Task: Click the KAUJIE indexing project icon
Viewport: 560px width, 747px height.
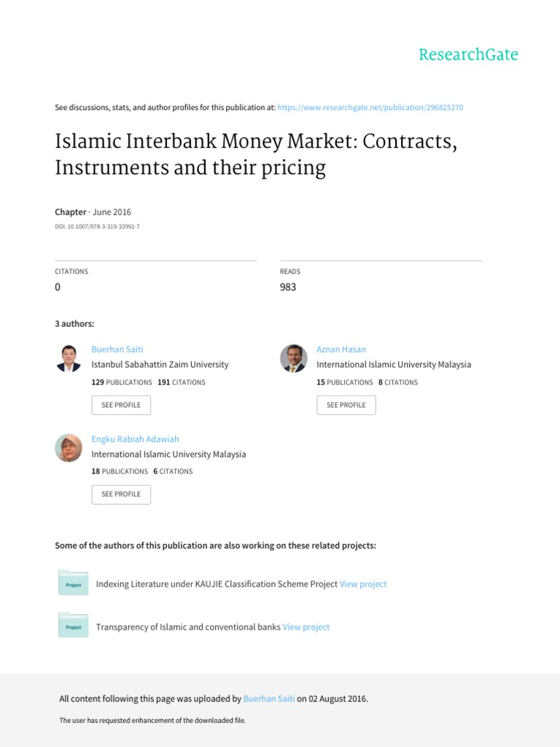Action: [x=73, y=584]
